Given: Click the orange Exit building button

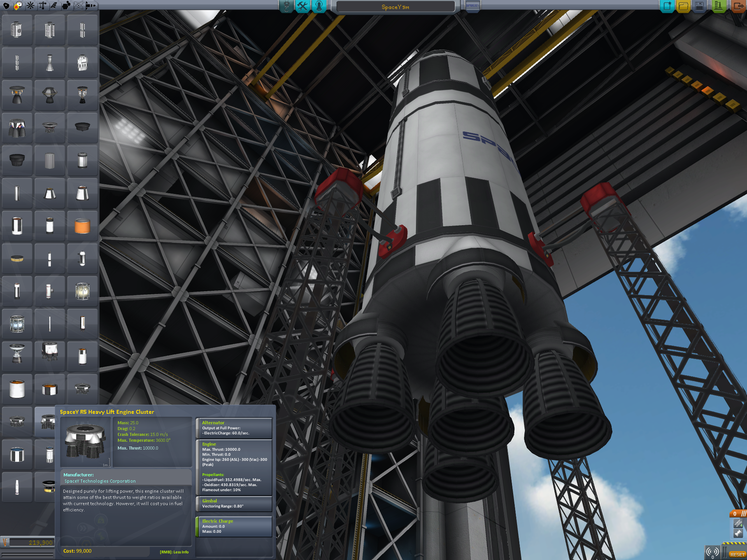Looking at the screenshot, I should [x=738, y=6].
